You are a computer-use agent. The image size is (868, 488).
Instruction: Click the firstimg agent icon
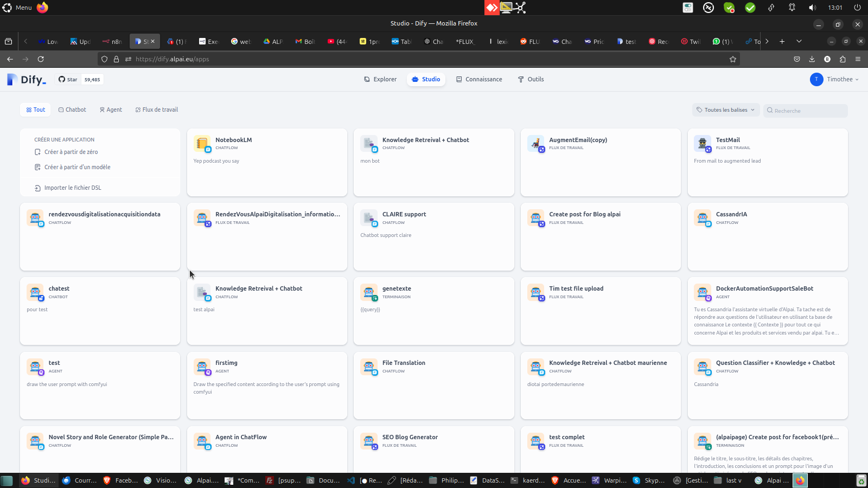(x=202, y=367)
